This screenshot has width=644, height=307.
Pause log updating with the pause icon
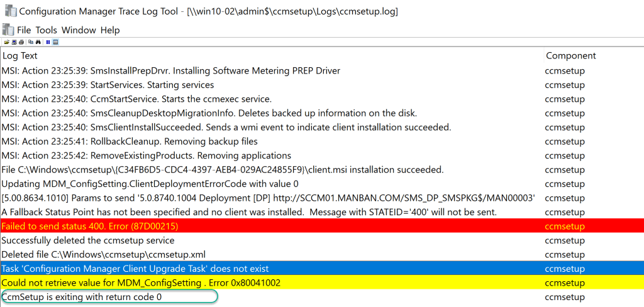[x=48, y=42]
